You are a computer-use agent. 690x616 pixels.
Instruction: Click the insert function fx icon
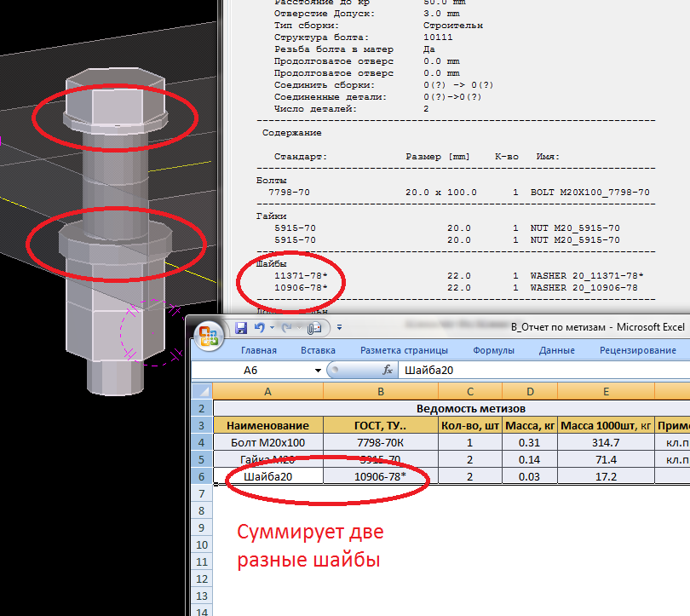388,371
